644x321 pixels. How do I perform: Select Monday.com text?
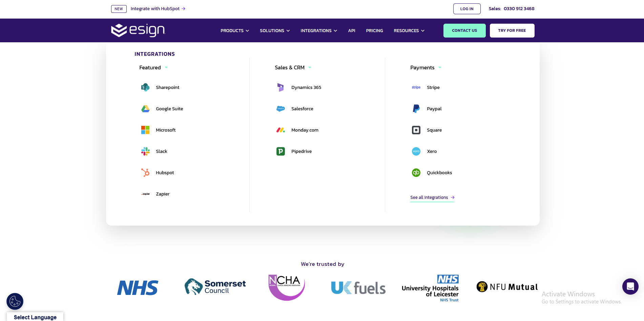click(305, 130)
